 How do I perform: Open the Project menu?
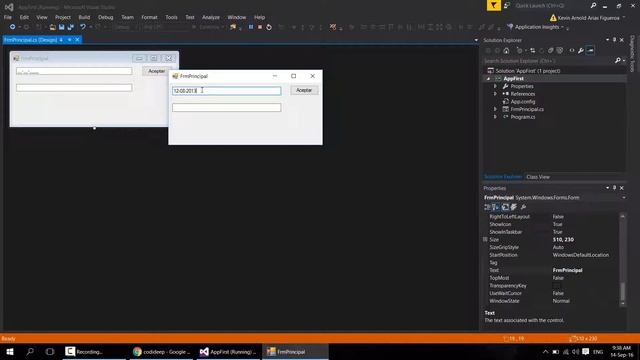[x=62, y=17]
